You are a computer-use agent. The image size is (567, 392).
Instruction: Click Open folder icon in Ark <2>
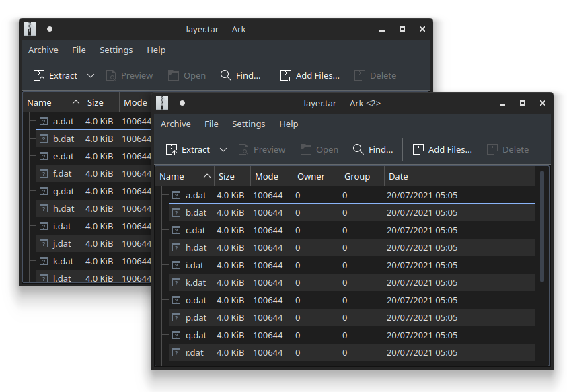[x=306, y=149]
